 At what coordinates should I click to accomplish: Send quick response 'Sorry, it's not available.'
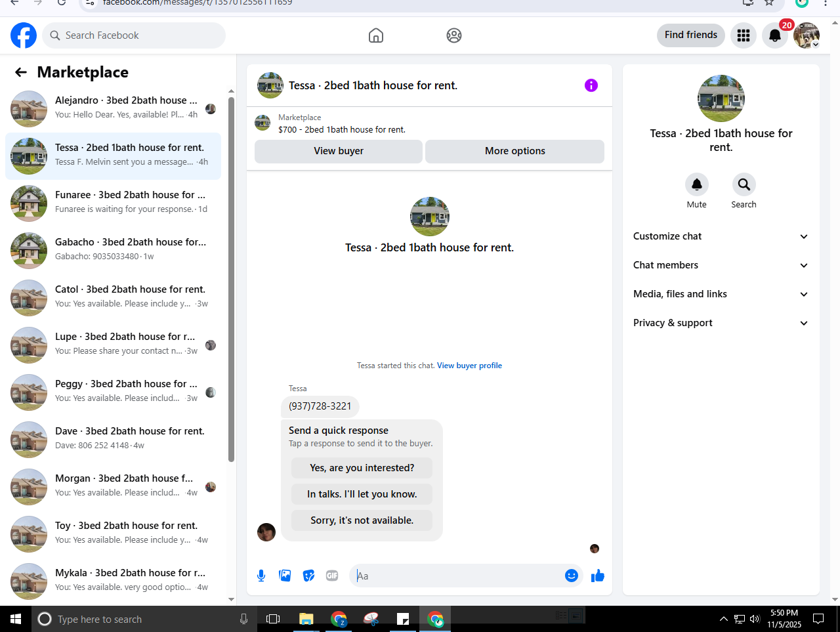point(362,520)
